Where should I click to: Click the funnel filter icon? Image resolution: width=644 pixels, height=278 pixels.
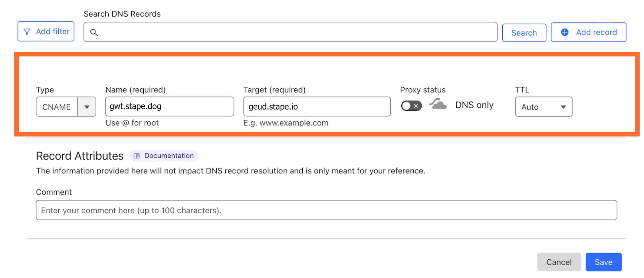(27, 32)
